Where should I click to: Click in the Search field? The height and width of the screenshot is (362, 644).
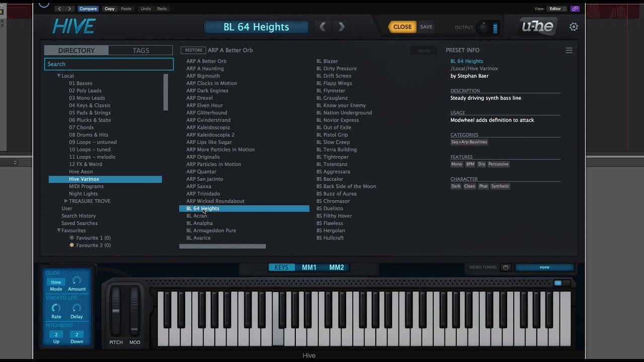[109, 64]
